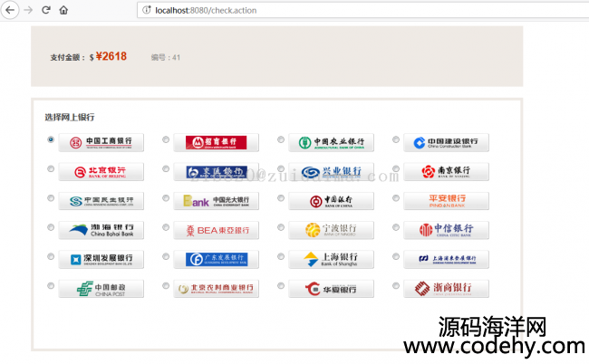The height and width of the screenshot is (364, 589).
Task: Click the 北京银行 Bank of Beijing logo
Action: [x=101, y=172]
